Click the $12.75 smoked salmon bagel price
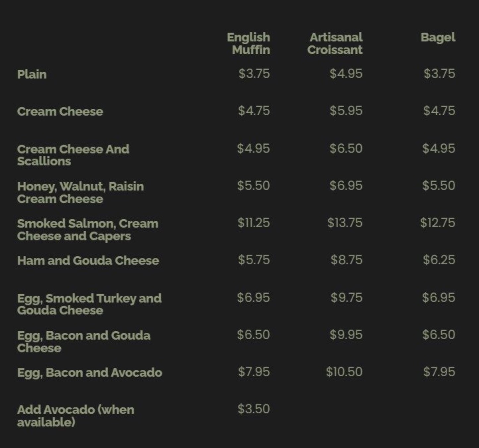 point(438,223)
